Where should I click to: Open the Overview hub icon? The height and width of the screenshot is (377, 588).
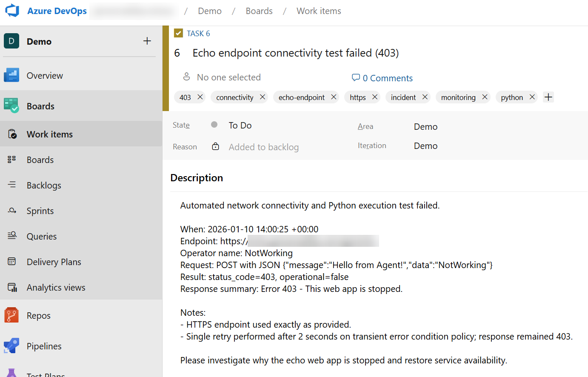[x=11, y=75]
